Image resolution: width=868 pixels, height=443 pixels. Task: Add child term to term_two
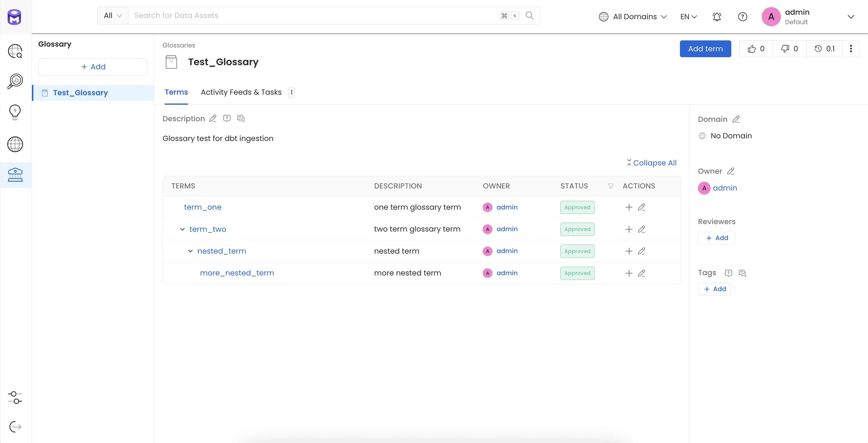(629, 229)
